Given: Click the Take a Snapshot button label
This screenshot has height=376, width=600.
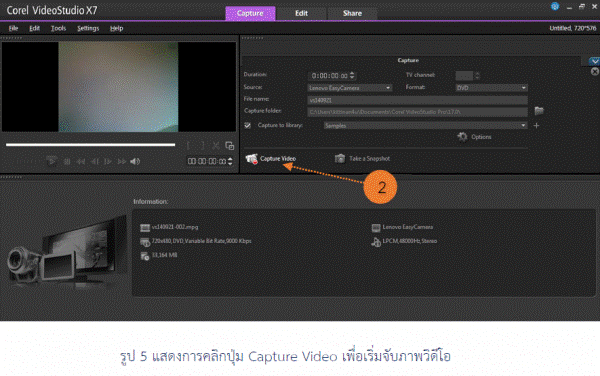Looking at the screenshot, I should point(369,158).
